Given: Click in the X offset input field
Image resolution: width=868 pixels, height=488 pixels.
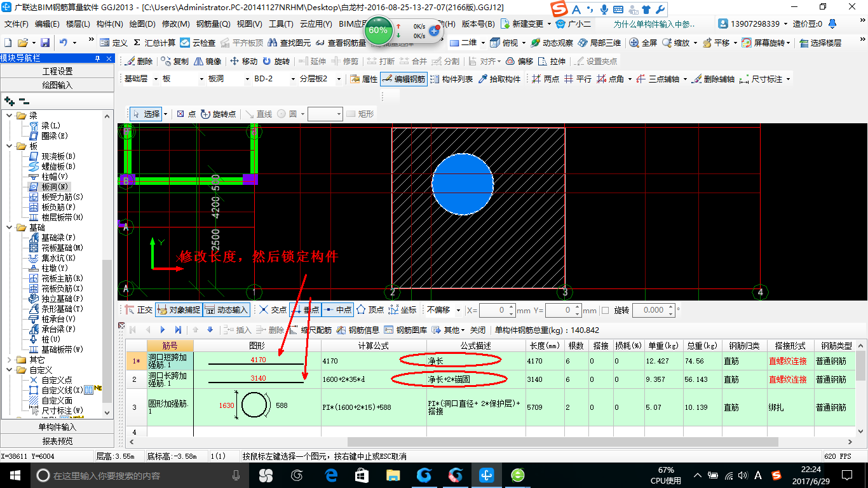Looking at the screenshot, I should point(497,310).
